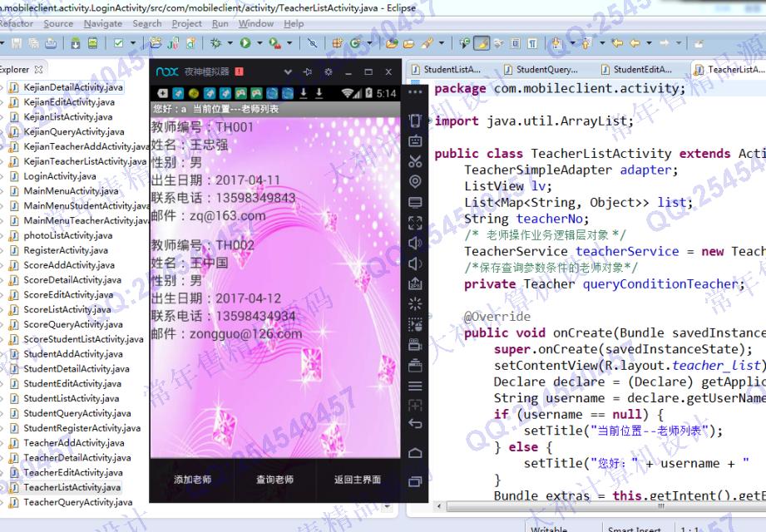Click the Nox shake phone icon
Image resolution: width=766 pixels, height=532 pixels.
point(415,121)
